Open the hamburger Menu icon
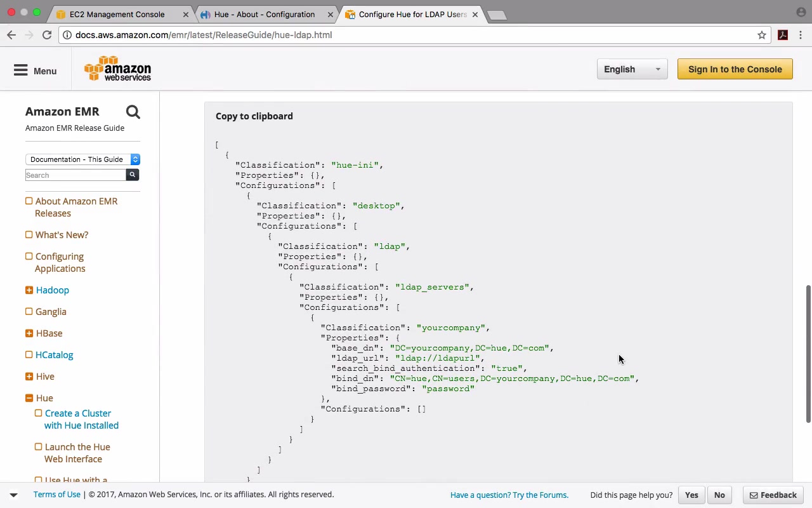Viewport: 812px width, 508px height. [x=21, y=70]
